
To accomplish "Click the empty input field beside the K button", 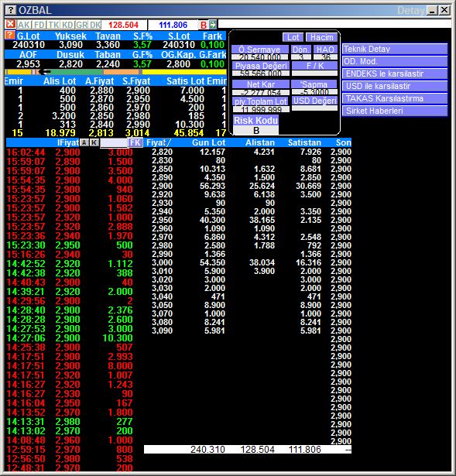I will (114, 142).
